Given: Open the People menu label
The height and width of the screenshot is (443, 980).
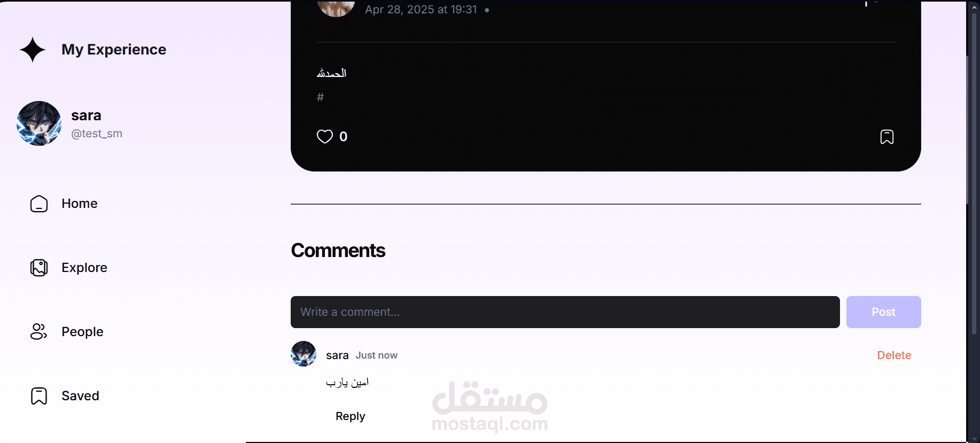Looking at the screenshot, I should pyautogui.click(x=82, y=332).
